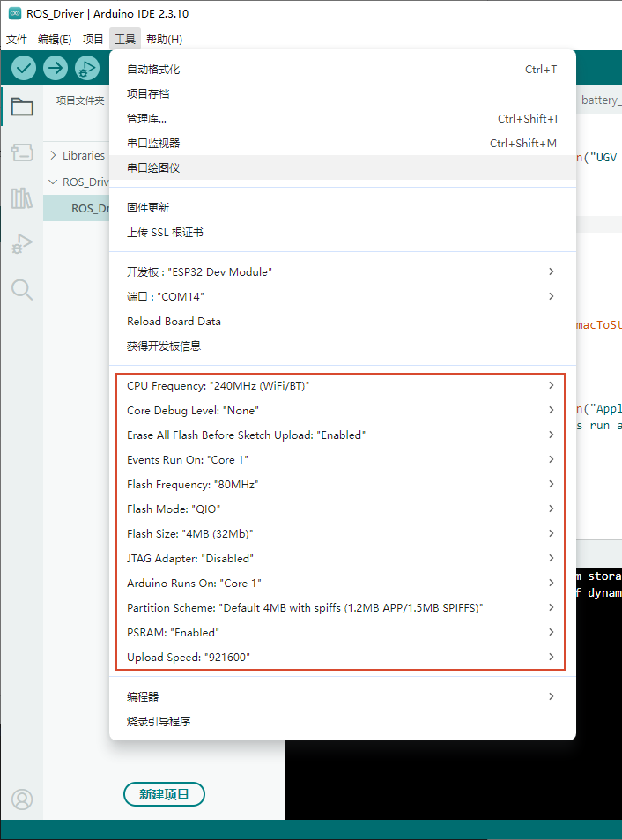Expand Flash Frequency 80MHz submenu
This screenshot has width=622, height=840.
click(x=343, y=484)
